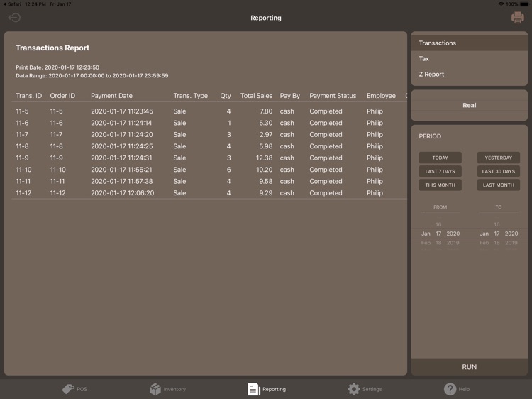This screenshot has height=399, width=532.
Task: Tap the Order ID column header
Action: point(62,96)
